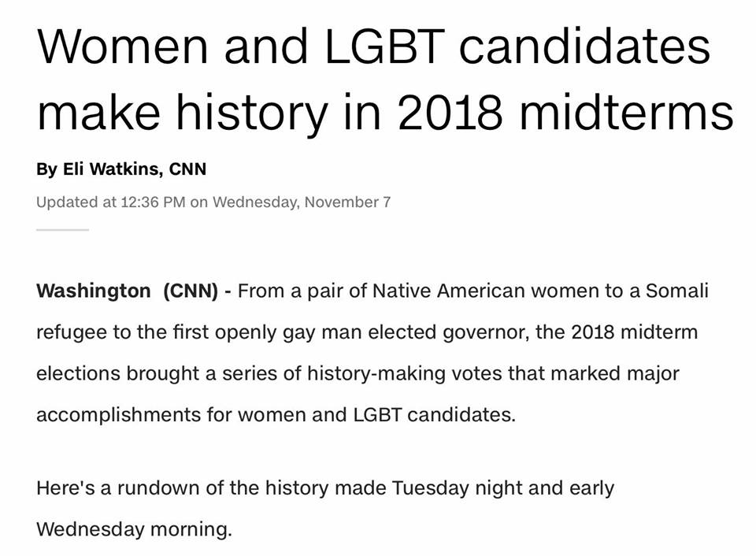Click 'Wednesday, November 7' in the date line
This screenshot has width=756, height=556.
tap(302, 202)
